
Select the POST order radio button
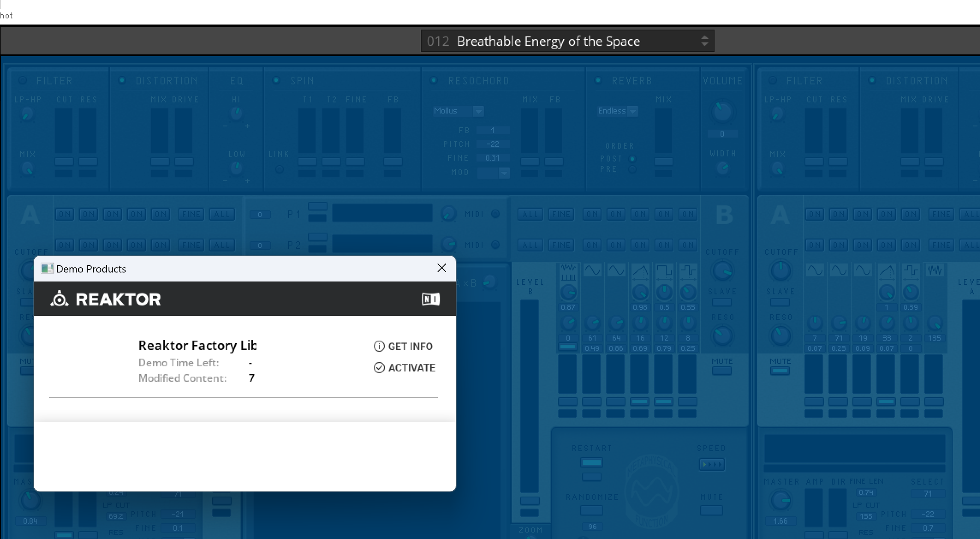pyautogui.click(x=632, y=159)
